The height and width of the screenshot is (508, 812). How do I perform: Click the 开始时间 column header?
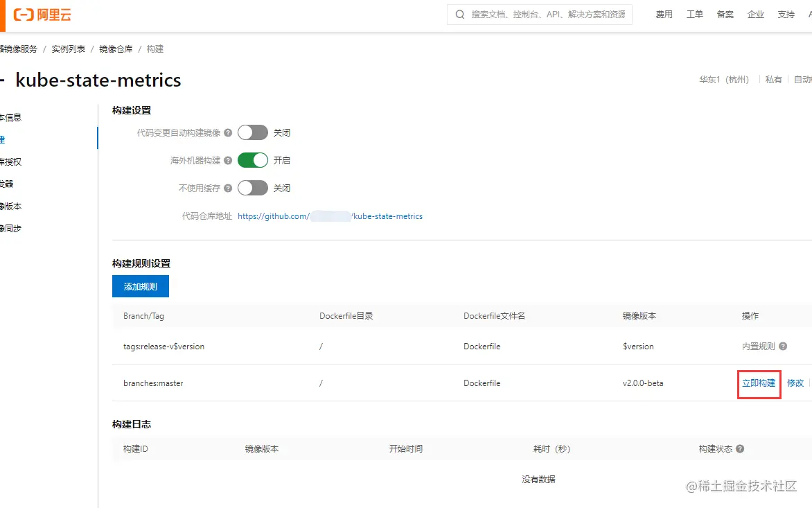pyautogui.click(x=405, y=449)
